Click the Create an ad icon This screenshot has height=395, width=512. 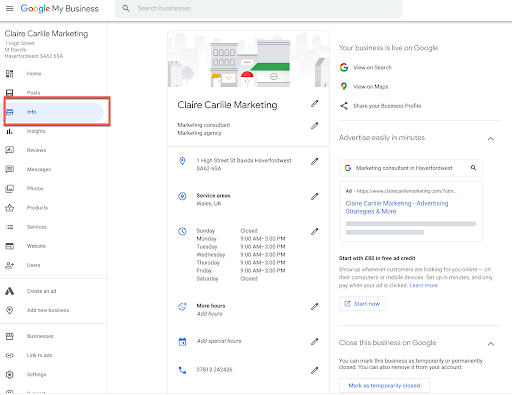tap(10, 291)
